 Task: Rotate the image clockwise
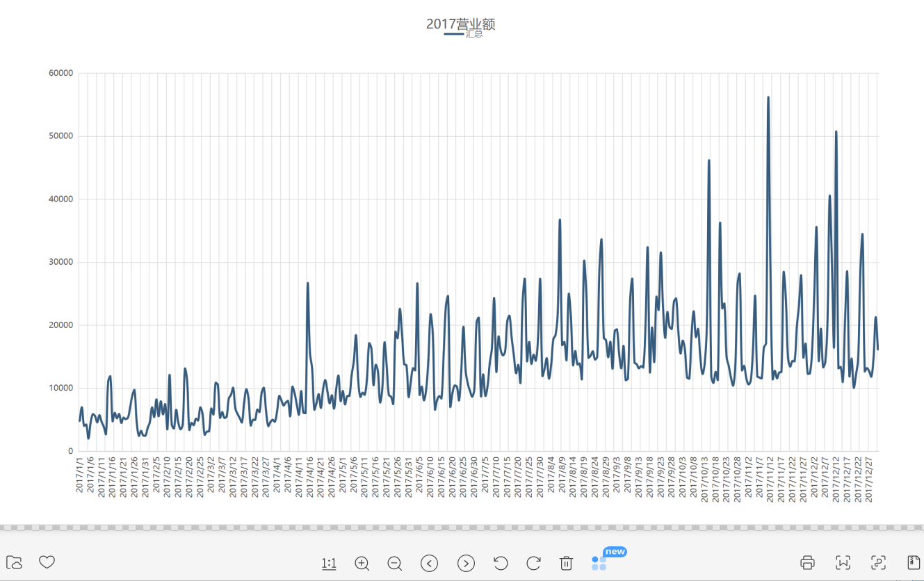[533, 563]
